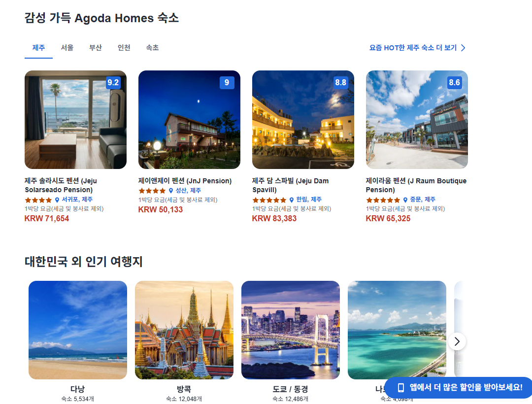
Task: Open the 속초 tab
Action: 152,48
